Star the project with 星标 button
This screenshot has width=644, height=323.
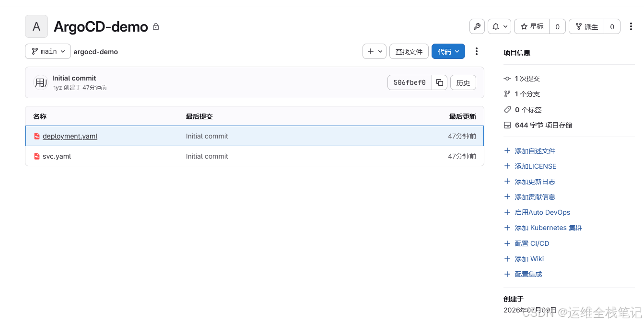tap(532, 26)
